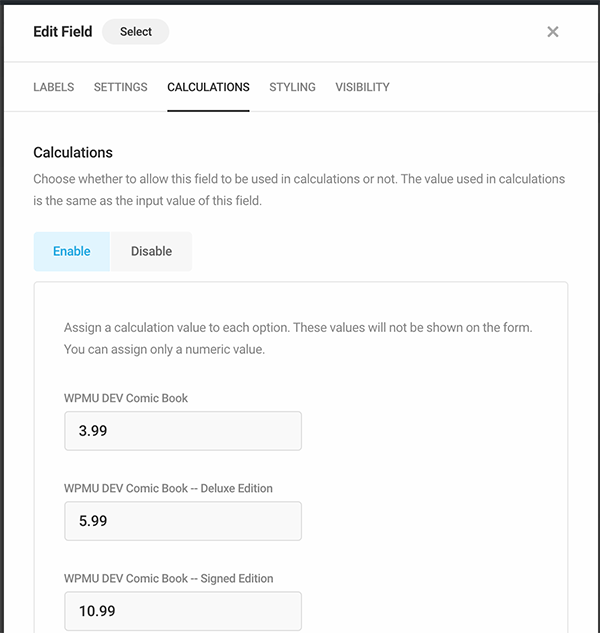Click the 'Calculations' section heading
The width and height of the screenshot is (600, 633).
[73, 153]
